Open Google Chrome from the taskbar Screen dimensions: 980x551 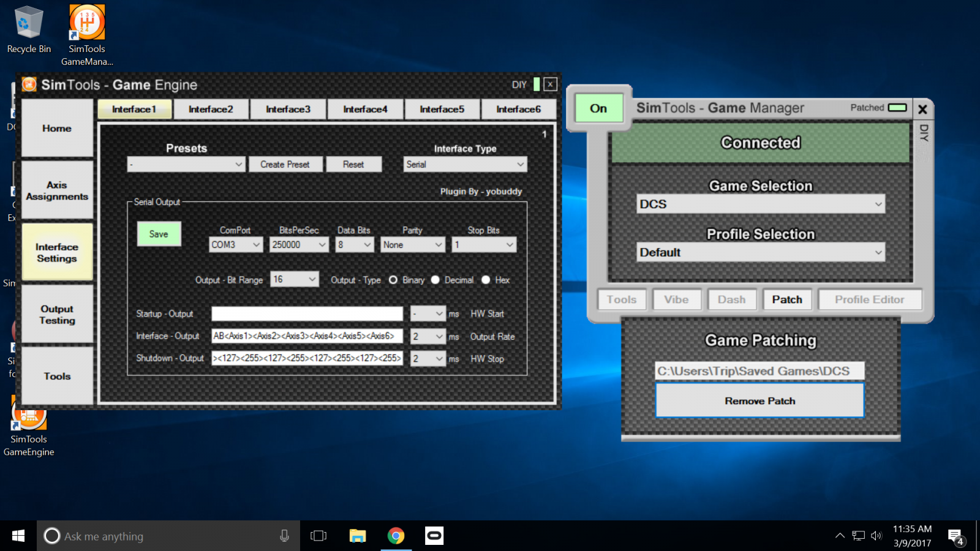point(396,536)
